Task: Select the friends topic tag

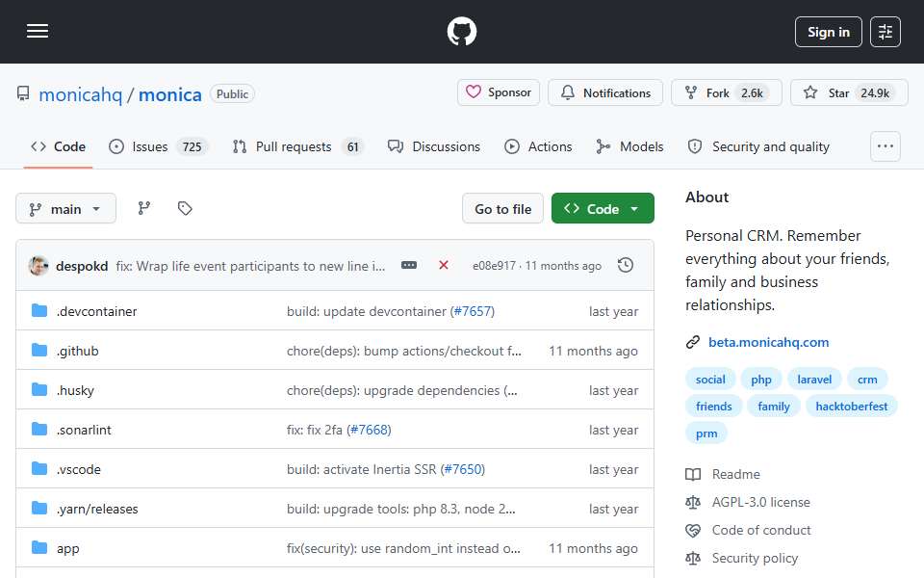Action: (713, 407)
